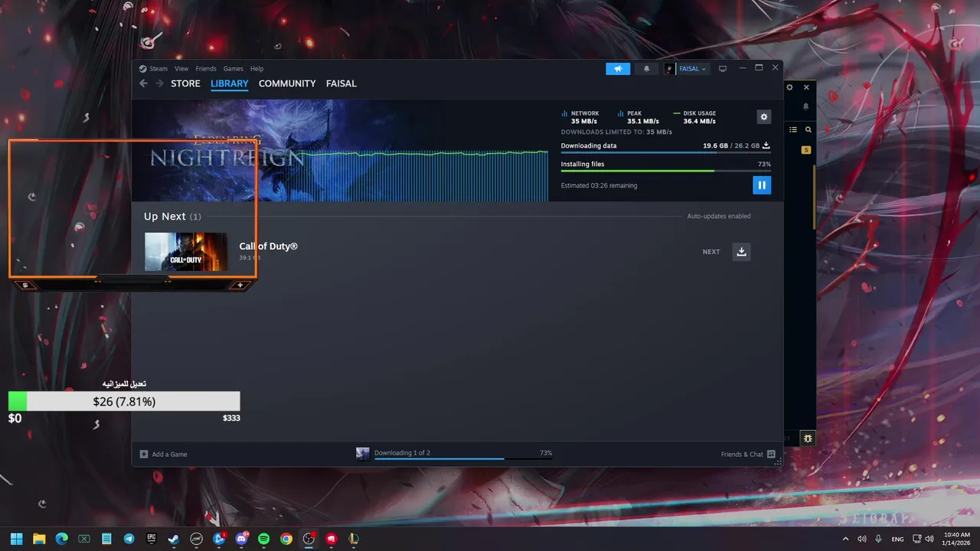This screenshot has height=551, width=980.
Task: Open Discord from taskbar
Action: 241,539
